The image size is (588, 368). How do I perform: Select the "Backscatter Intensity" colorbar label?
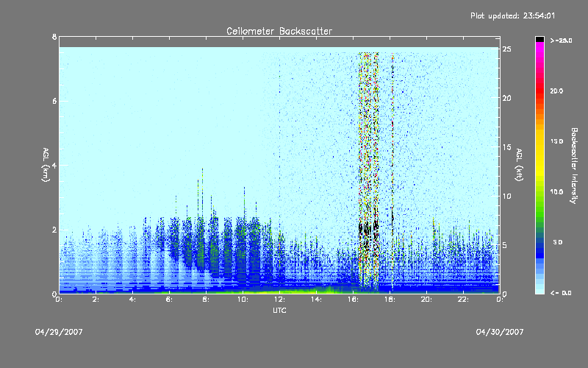pos(574,166)
